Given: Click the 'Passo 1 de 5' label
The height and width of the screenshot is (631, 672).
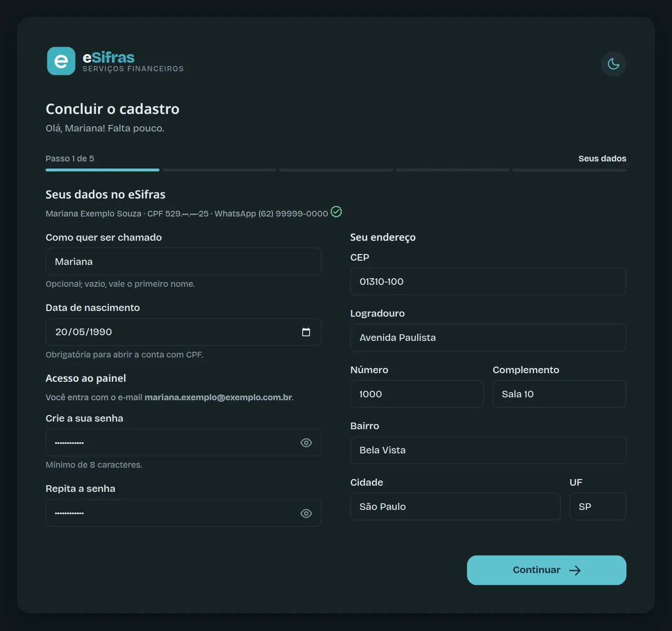Looking at the screenshot, I should click(x=70, y=159).
